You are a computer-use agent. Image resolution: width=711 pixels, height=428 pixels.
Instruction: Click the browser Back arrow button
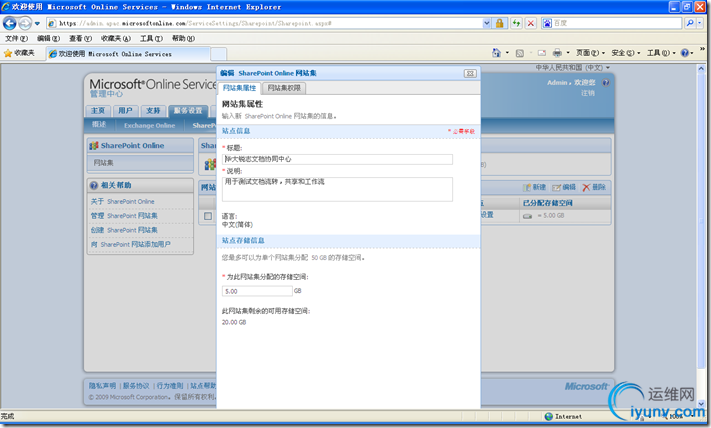tap(9, 23)
